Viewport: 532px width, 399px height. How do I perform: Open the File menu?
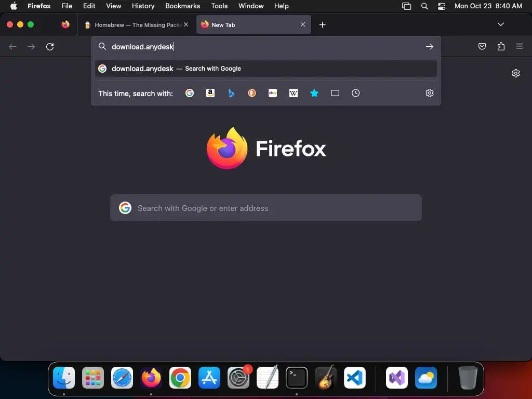click(67, 6)
